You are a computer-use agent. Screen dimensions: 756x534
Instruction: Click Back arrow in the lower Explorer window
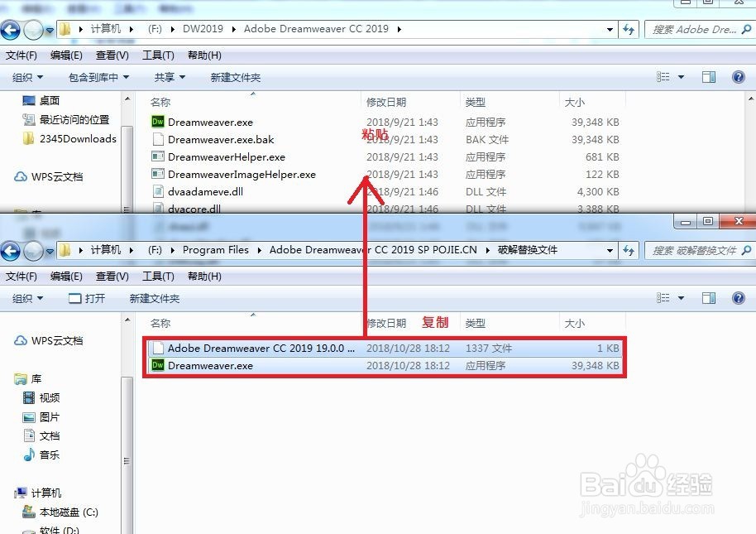pyautogui.click(x=11, y=251)
